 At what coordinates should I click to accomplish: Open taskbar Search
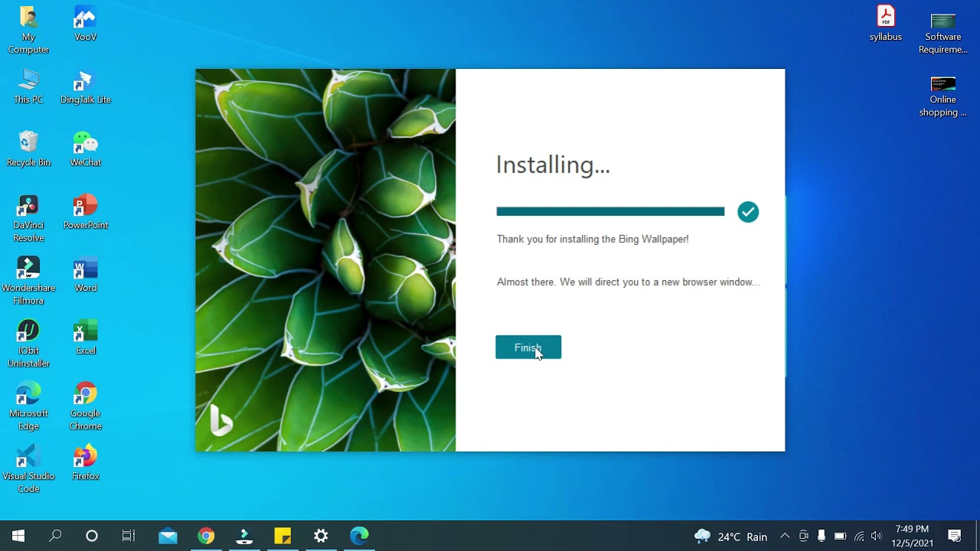(x=55, y=536)
